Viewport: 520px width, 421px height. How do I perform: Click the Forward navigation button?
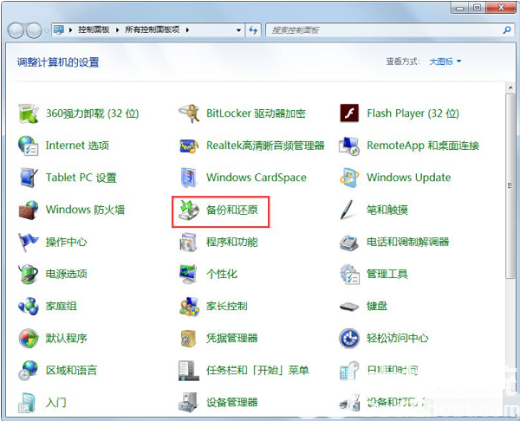[x=34, y=30]
